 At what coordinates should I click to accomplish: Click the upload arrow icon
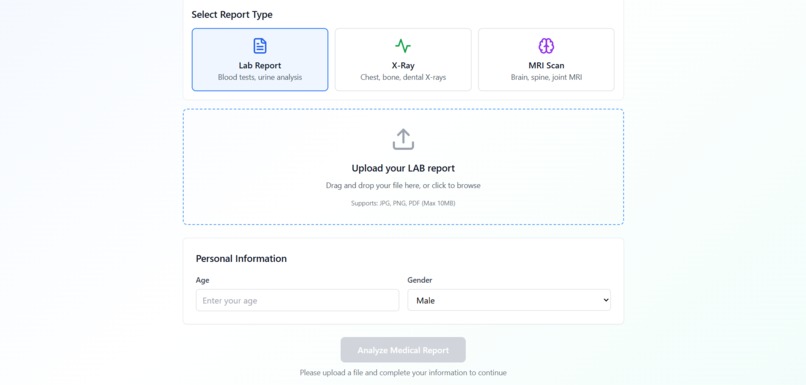[403, 139]
